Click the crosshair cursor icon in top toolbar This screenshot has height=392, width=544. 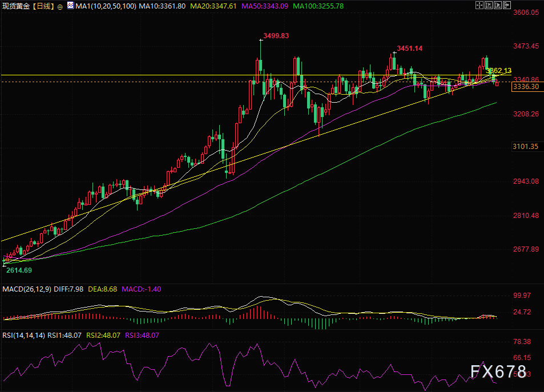[x=481, y=5]
